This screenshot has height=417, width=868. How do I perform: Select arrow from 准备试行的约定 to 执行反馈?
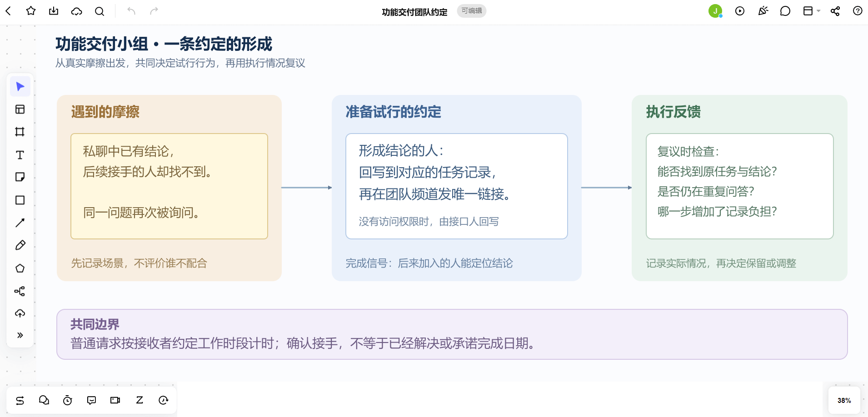[607, 188]
